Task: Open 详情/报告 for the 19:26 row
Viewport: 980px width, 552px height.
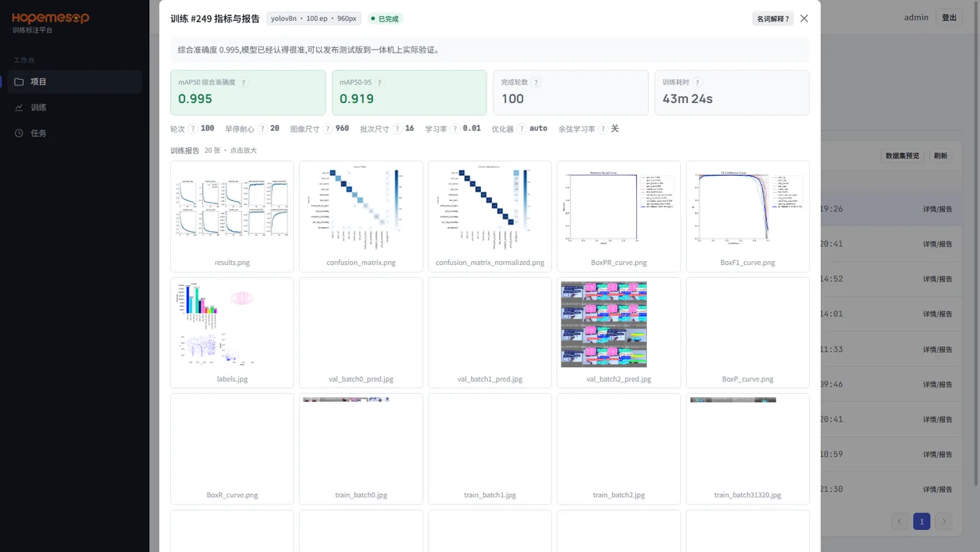Action: [x=937, y=209]
